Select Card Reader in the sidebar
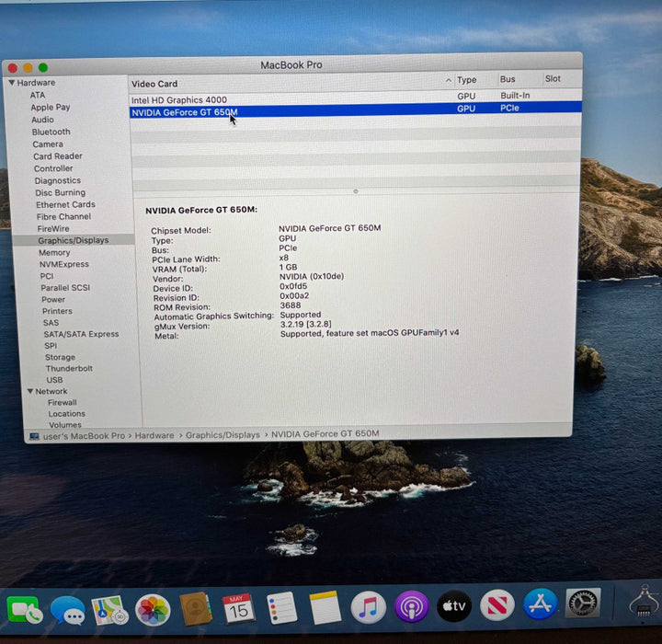The width and height of the screenshot is (662, 644). (58, 155)
